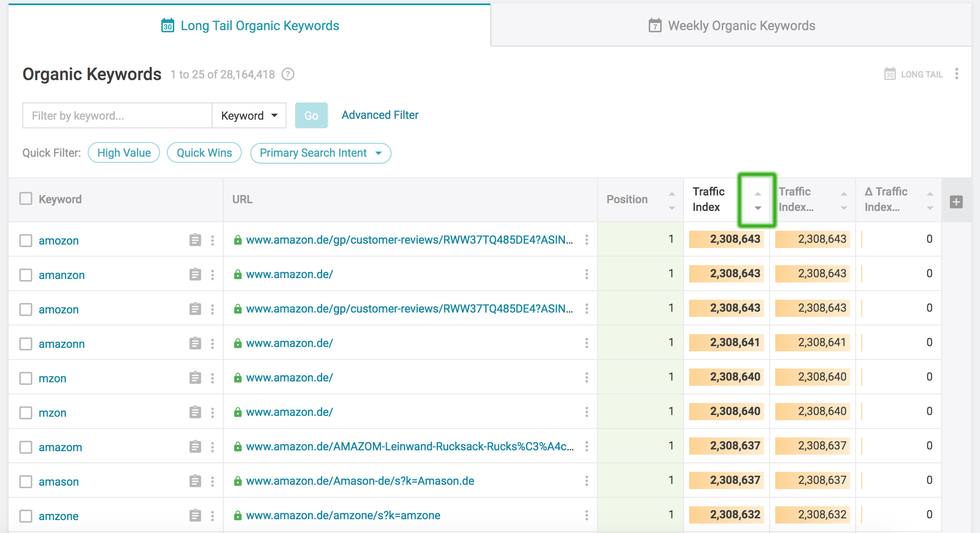
Task: Open amazonn keyword link
Action: 62,344
